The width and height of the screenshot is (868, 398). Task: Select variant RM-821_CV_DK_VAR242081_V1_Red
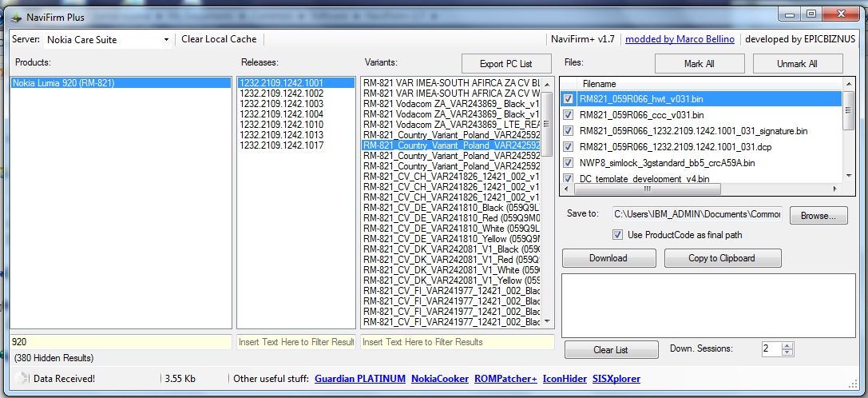[451, 260]
